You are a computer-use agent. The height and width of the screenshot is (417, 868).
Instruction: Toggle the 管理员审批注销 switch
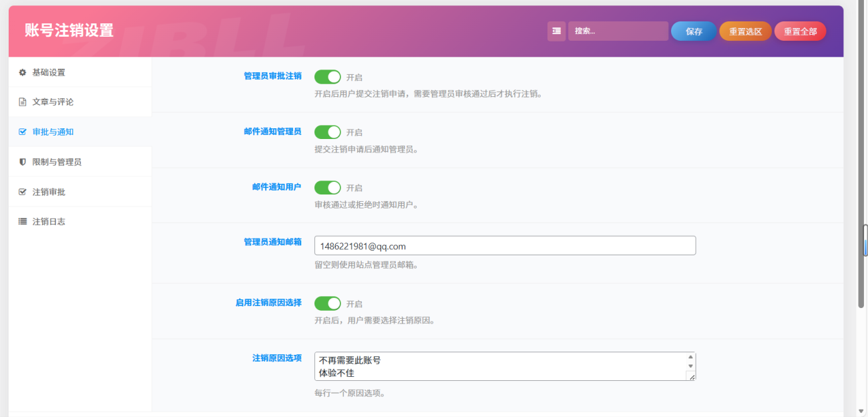click(x=327, y=77)
